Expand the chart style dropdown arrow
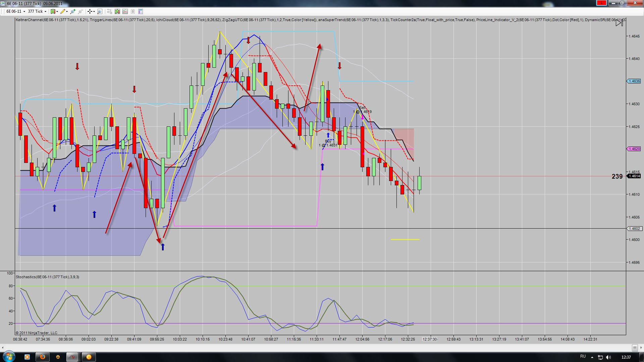Viewport: 644px width, 362px height. click(x=57, y=11)
